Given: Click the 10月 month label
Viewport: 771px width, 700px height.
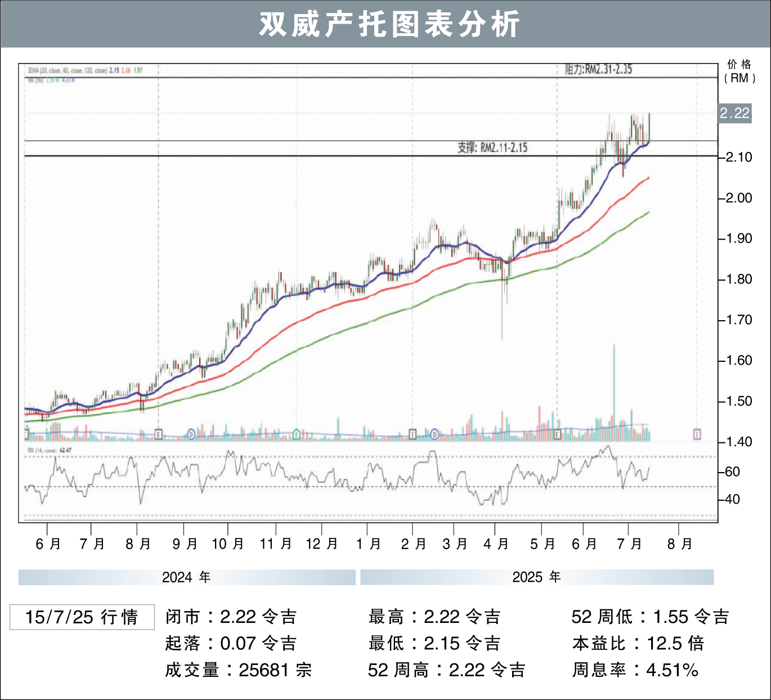Looking at the screenshot, I should point(228,544).
